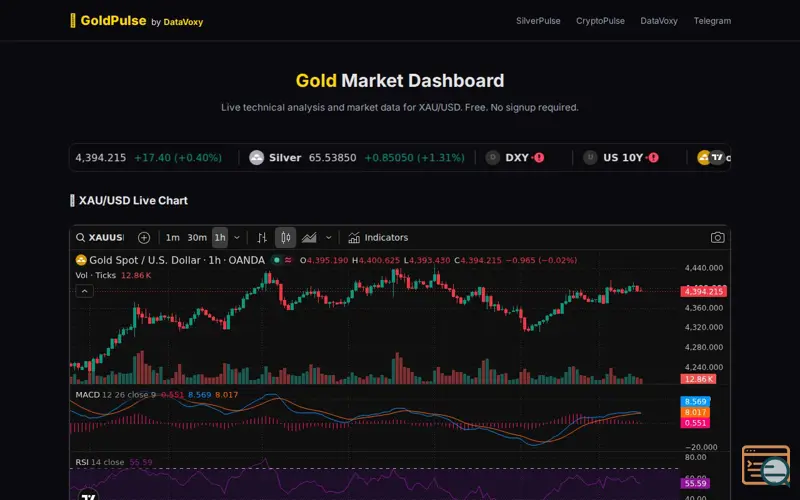Click the Gold Spot symbol logo

81,260
